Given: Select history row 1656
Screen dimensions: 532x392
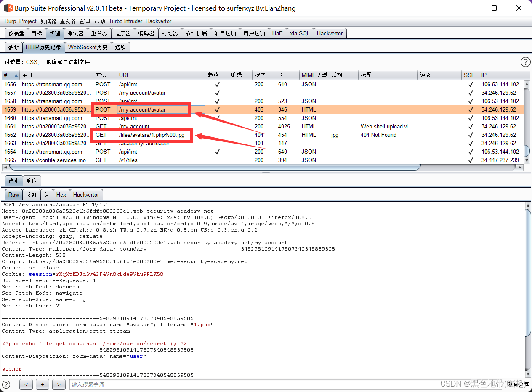Looking at the screenshot, I should [x=263, y=84].
